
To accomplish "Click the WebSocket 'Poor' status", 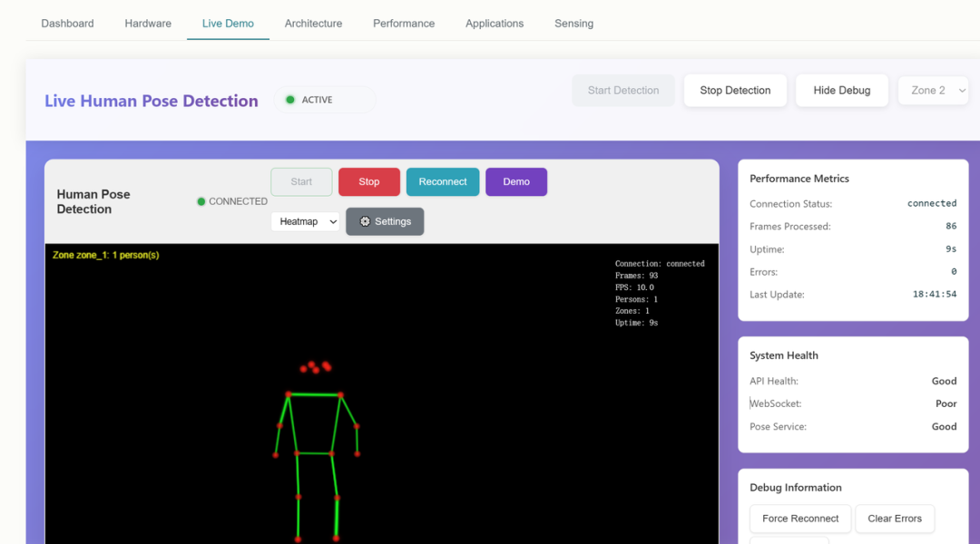I will pos(946,403).
